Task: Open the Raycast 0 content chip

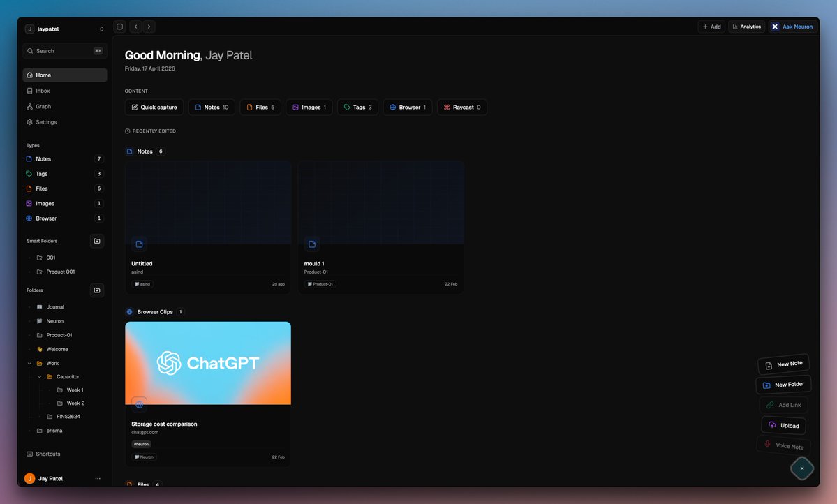Action: pos(462,108)
